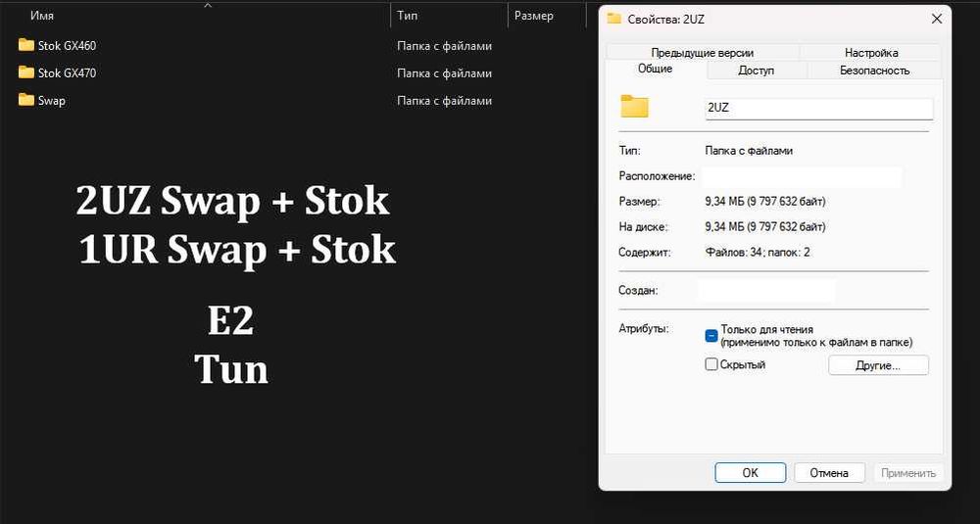The height and width of the screenshot is (524, 980).
Task: Click the large 2UZ folder icon in Properties
Action: (634, 107)
